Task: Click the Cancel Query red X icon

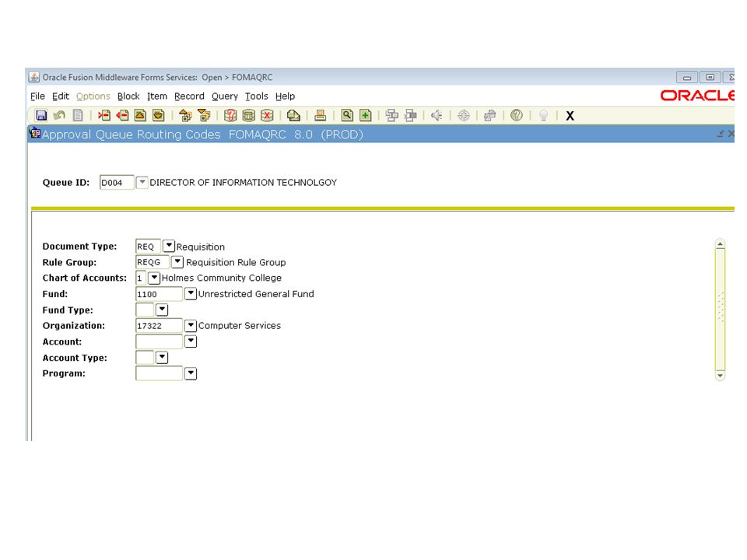Action: pyautogui.click(x=267, y=115)
